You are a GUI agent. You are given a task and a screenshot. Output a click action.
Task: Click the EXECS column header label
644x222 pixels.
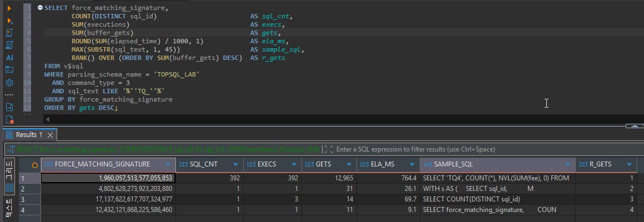point(266,164)
